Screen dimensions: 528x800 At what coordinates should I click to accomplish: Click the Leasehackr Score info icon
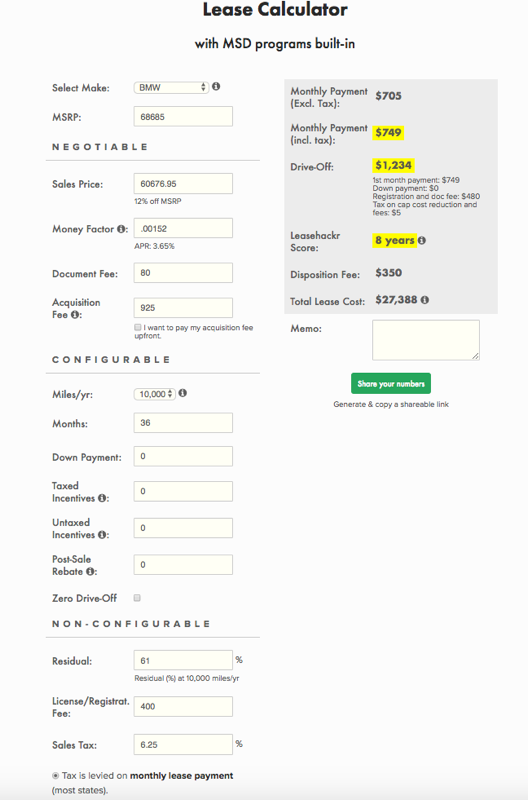pyautogui.click(x=422, y=240)
